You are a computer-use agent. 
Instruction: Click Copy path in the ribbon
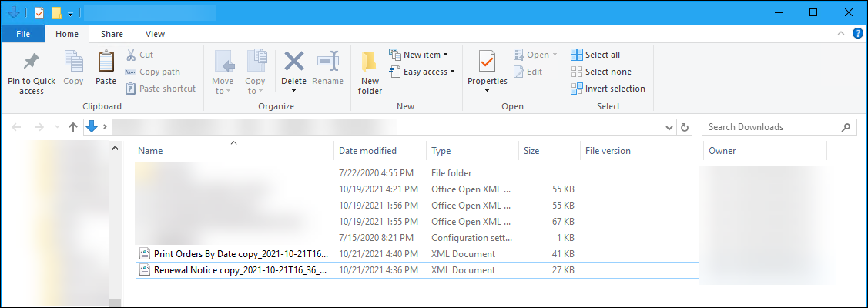click(x=152, y=72)
